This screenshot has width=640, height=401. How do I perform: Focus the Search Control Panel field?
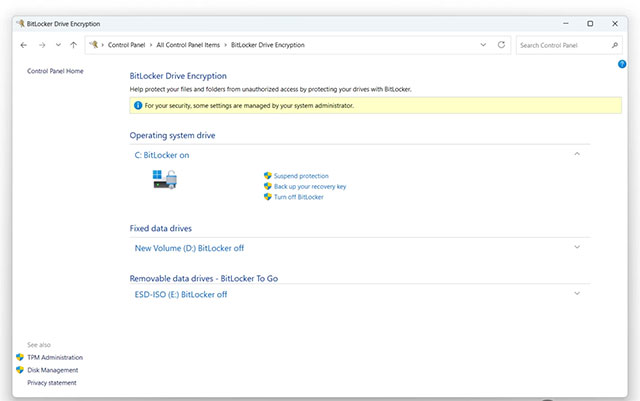[x=569, y=45]
